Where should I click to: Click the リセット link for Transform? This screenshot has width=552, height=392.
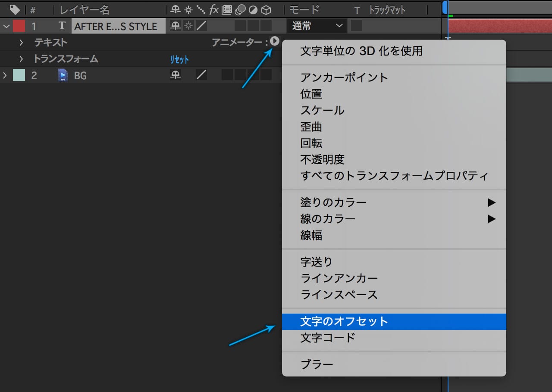[179, 59]
